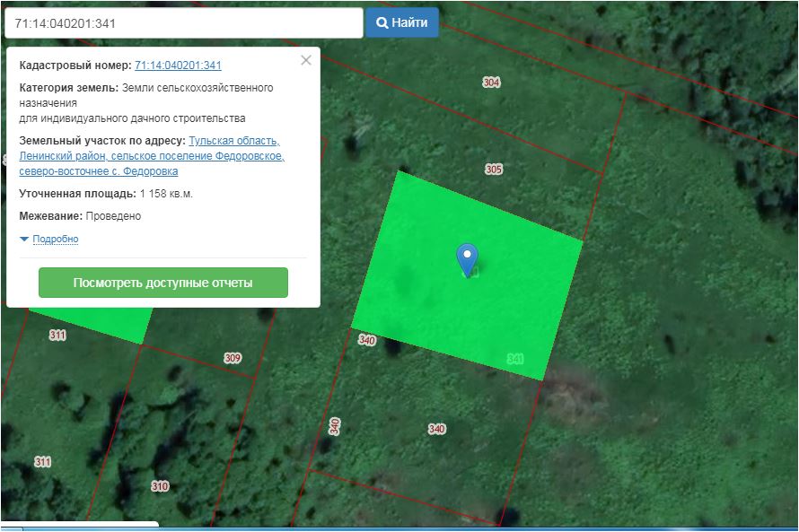
Task: Click parcel label 341 on the green parcel
Action: 515,359
